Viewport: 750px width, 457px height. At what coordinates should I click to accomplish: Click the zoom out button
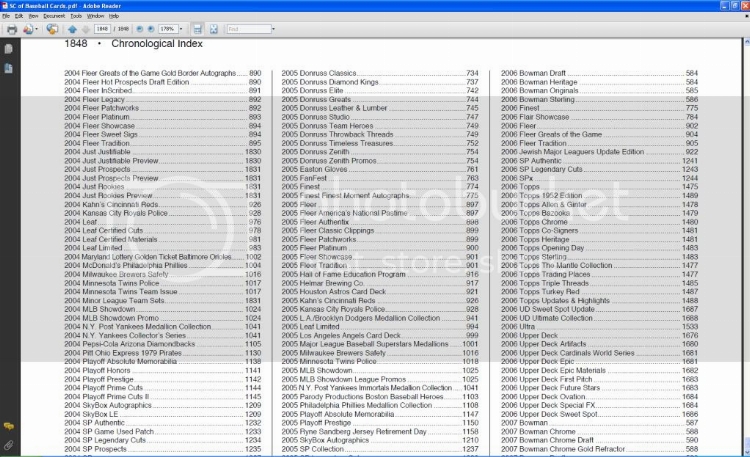pyautogui.click(x=140, y=29)
